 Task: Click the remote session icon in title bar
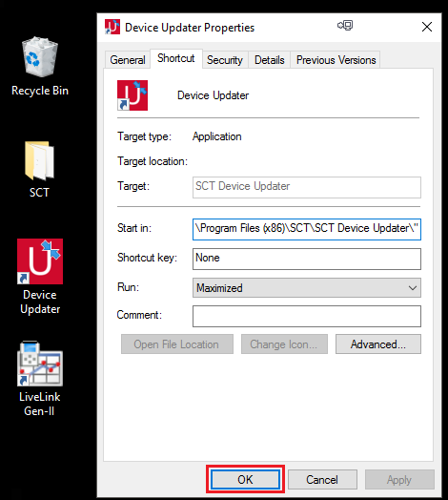pyautogui.click(x=345, y=26)
